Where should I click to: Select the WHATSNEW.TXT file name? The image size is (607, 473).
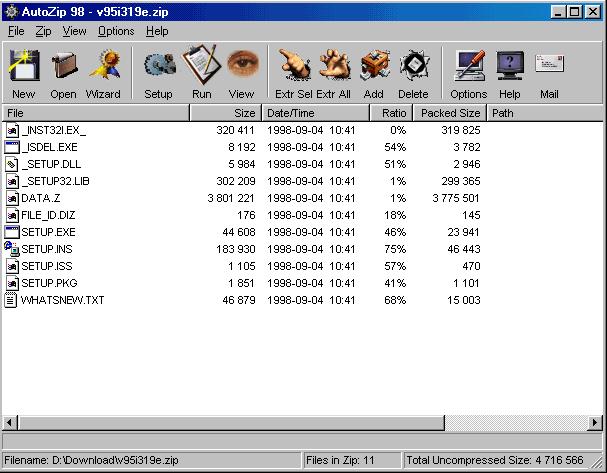(x=62, y=300)
